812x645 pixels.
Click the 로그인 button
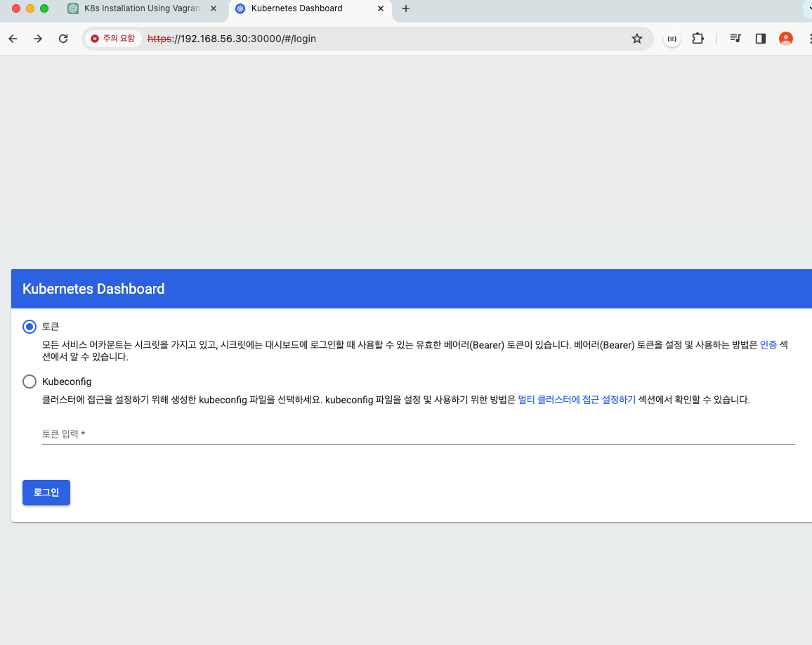coord(46,493)
